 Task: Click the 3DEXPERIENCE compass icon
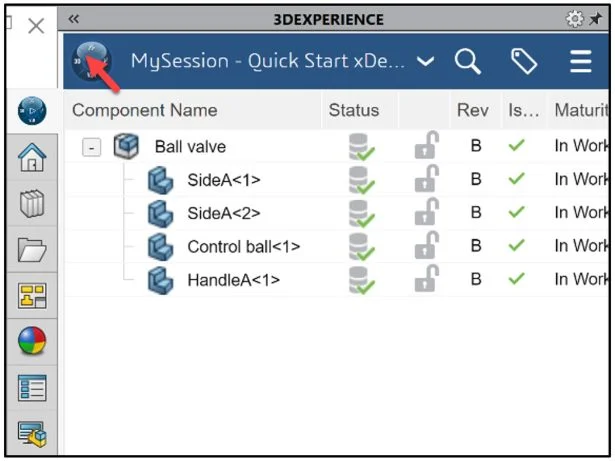click(x=90, y=61)
